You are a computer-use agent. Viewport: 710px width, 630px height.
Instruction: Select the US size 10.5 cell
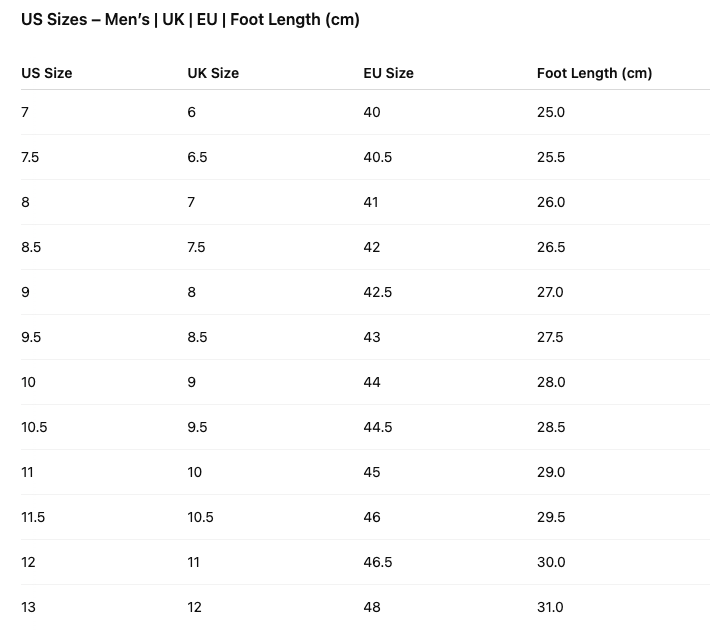click(34, 427)
